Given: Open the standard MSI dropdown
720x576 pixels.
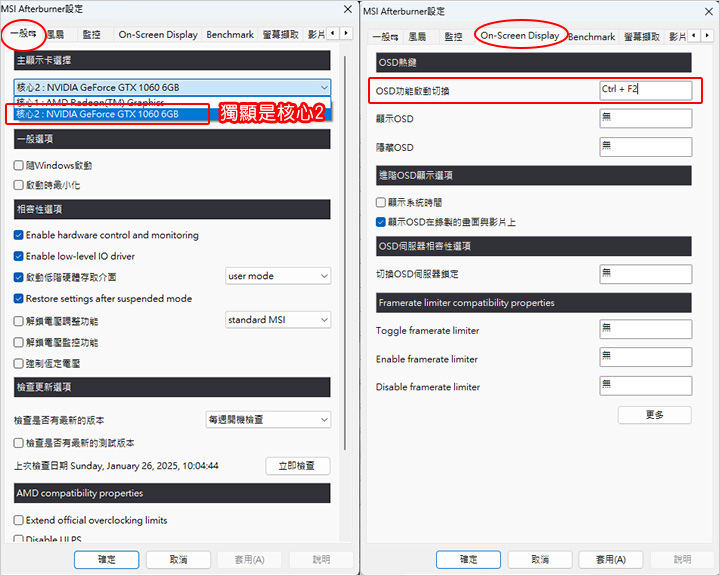Looking at the screenshot, I should [x=278, y=320].
